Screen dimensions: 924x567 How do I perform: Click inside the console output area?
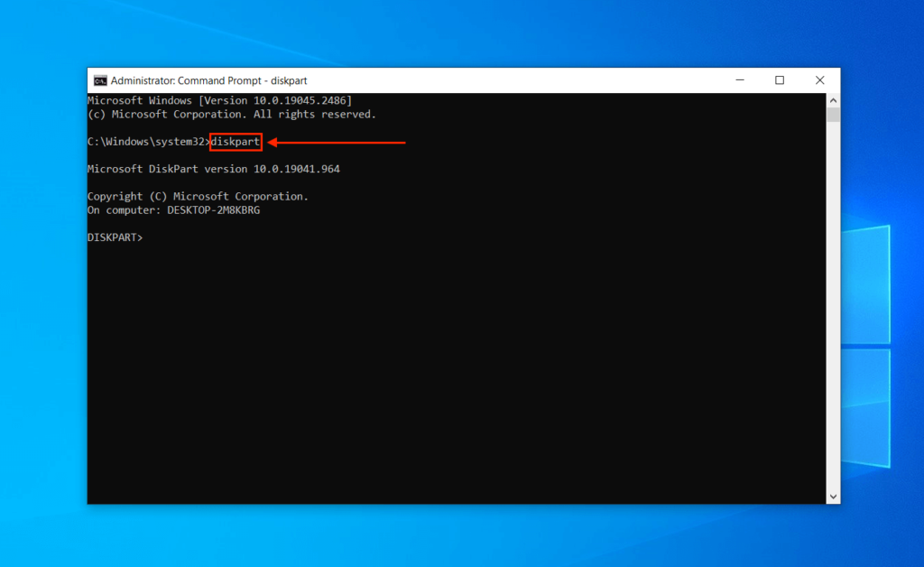451,361
